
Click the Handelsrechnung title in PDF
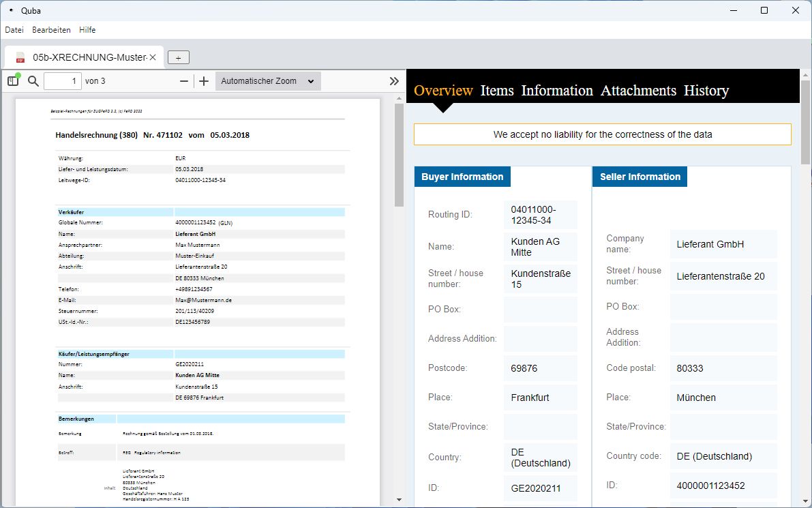pos(152,135)
